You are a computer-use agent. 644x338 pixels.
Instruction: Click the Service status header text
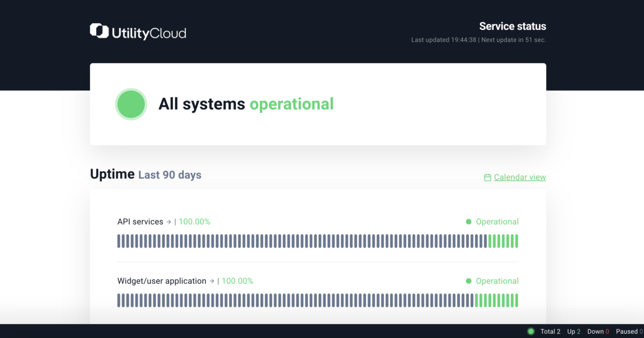tap(513, 26)
